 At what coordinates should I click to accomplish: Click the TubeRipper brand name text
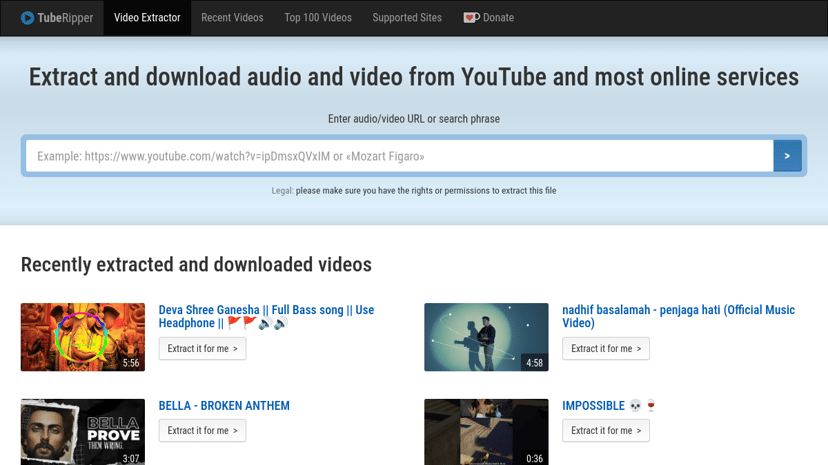(x=65, y=18)
